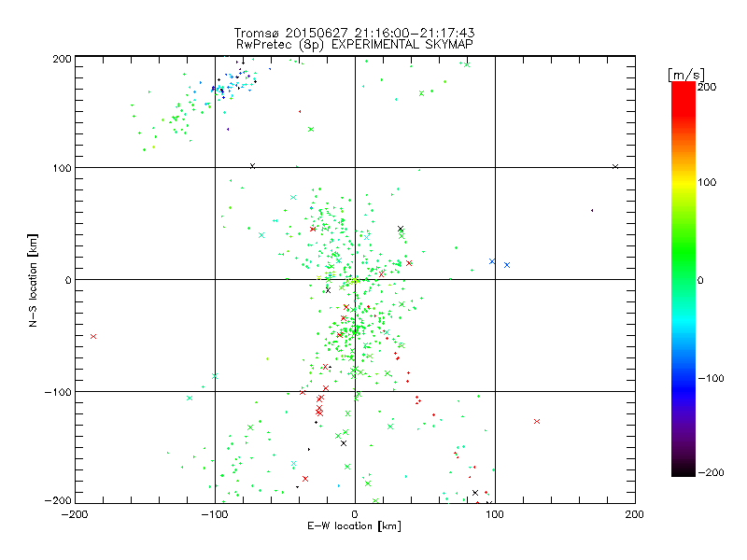Click the y-axis '200' top tick label
This screenshot has height=560, width=747.
point(63,59)
